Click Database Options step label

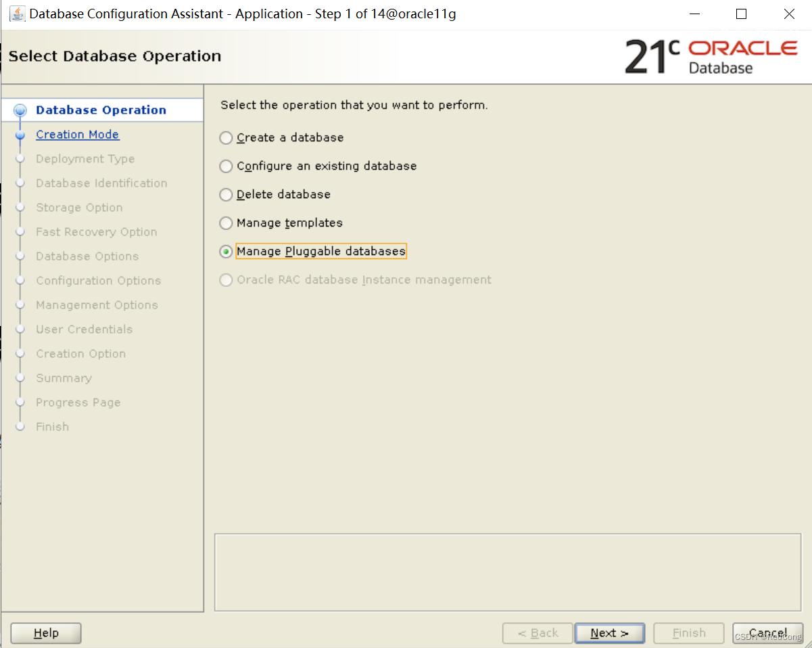point(87,256)
